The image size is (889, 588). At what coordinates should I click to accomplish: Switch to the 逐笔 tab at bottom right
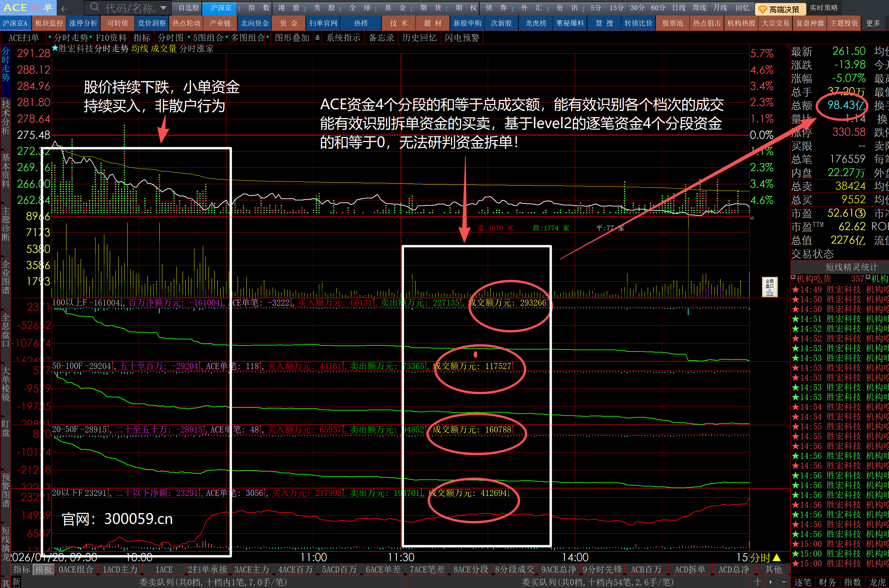pyautogui.click(x=803, y=582)
